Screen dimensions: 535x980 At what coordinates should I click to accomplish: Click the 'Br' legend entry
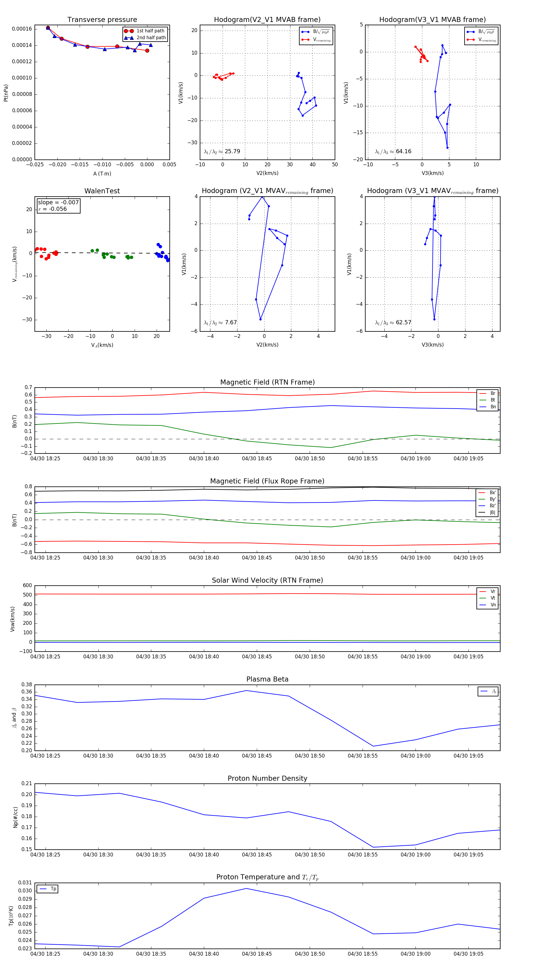pos(488,393)
